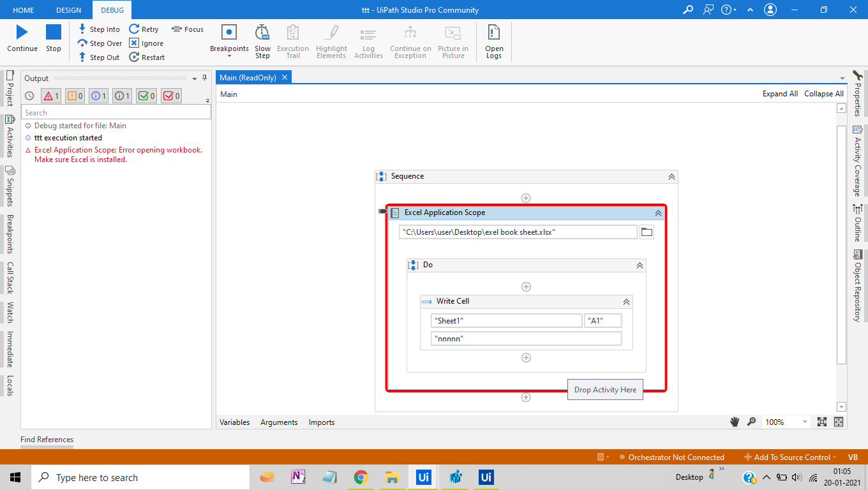Ignore the current exception
Screen dimensions: 868x490
point(146,43)
